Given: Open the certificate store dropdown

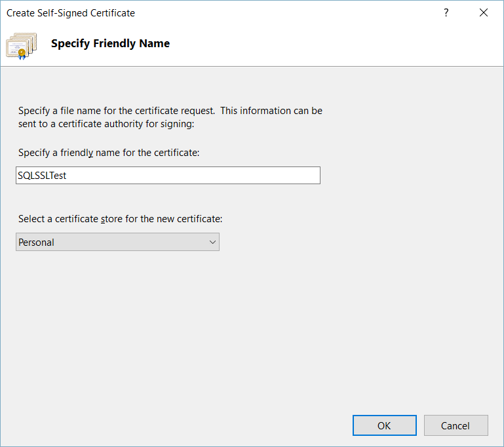Looking at the screenshot, I should (x=118, y=243).
